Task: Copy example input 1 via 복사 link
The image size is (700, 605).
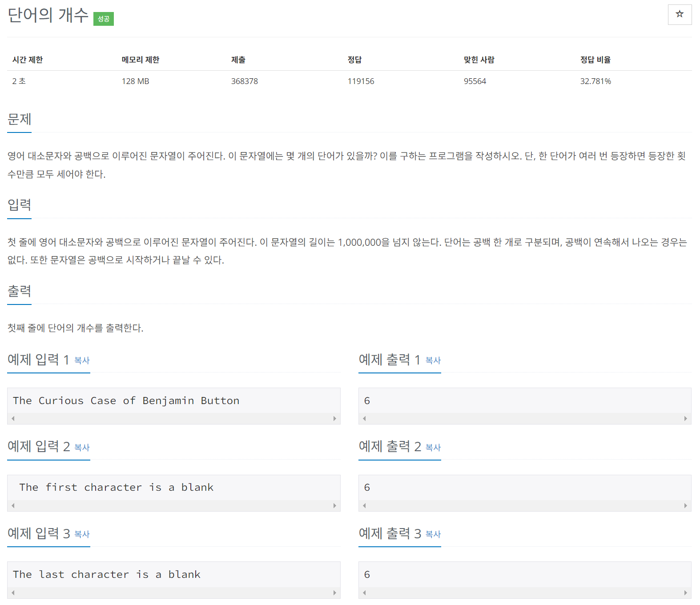Action: point(82,360)
